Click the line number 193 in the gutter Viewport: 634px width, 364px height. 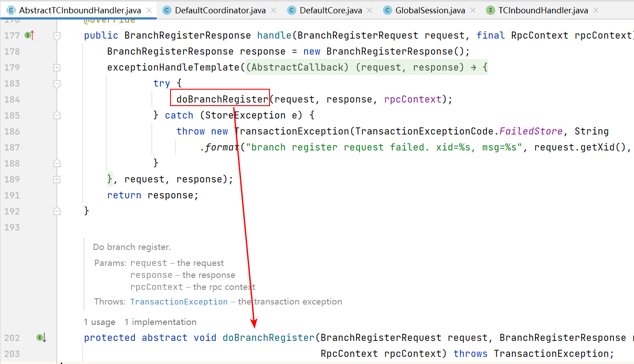pos(12,227)
